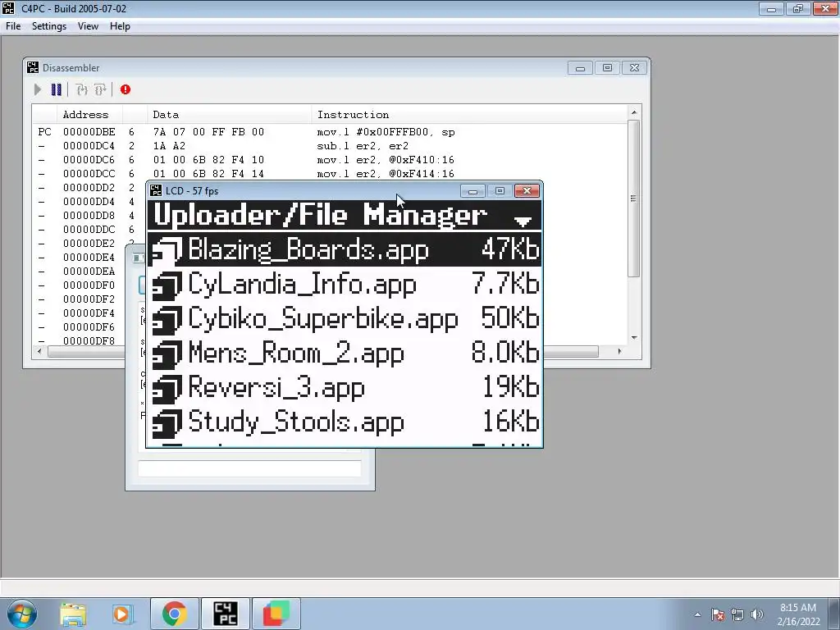Click the C4PC main window title icon
840x630 pixels.
click(x=8, y=8)
